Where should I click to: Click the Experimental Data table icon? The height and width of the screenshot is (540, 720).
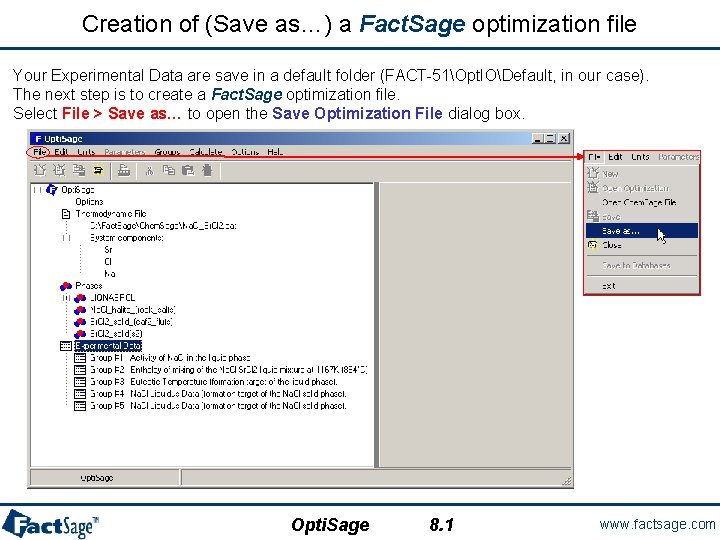point(66,346)
